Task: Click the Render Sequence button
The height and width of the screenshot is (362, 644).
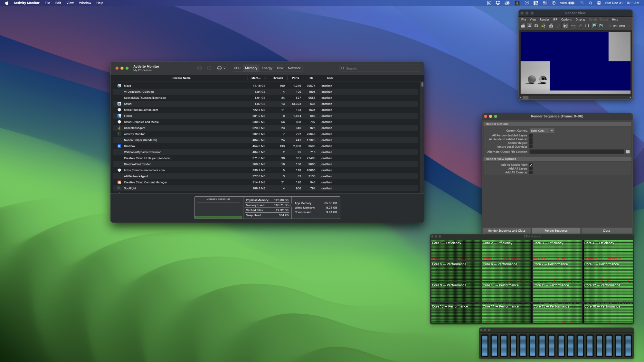Action: [556, 231]
